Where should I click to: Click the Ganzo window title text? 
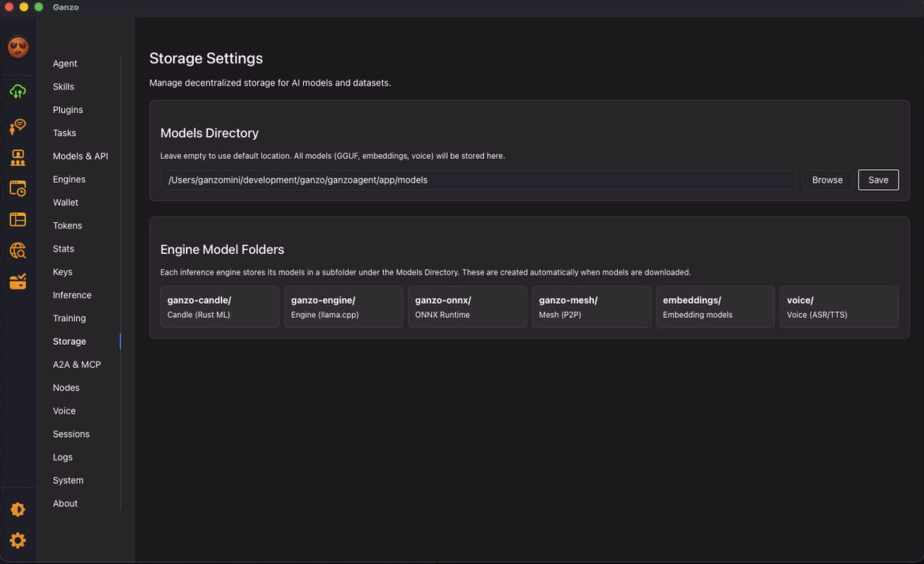click(66, 7)
